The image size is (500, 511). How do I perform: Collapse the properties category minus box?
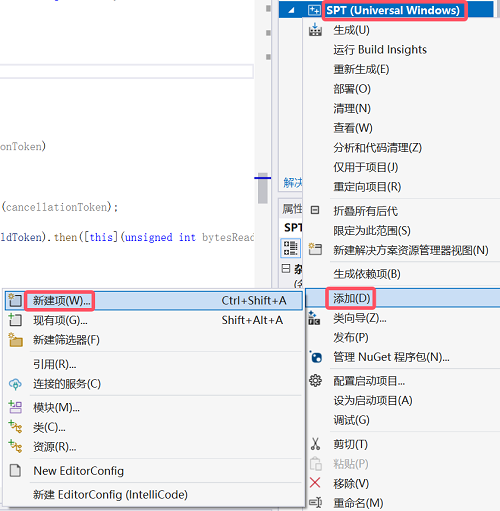286,269
